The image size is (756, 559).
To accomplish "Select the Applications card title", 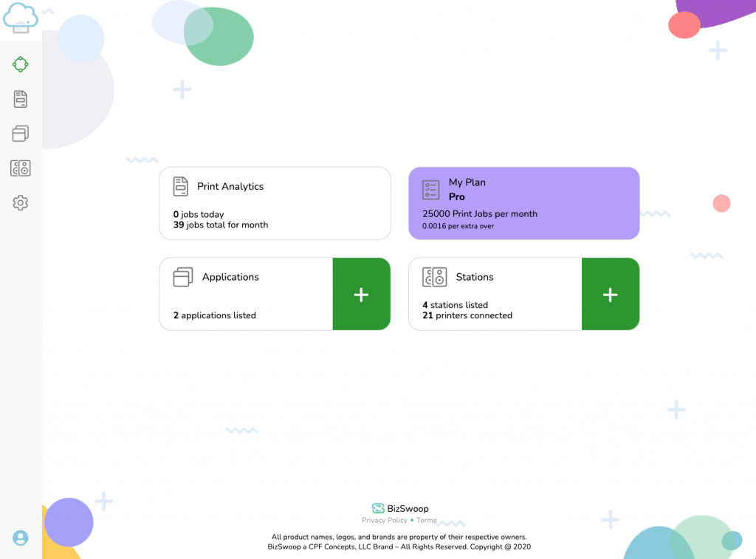I will pyautogui.click(x=230, y=277).
